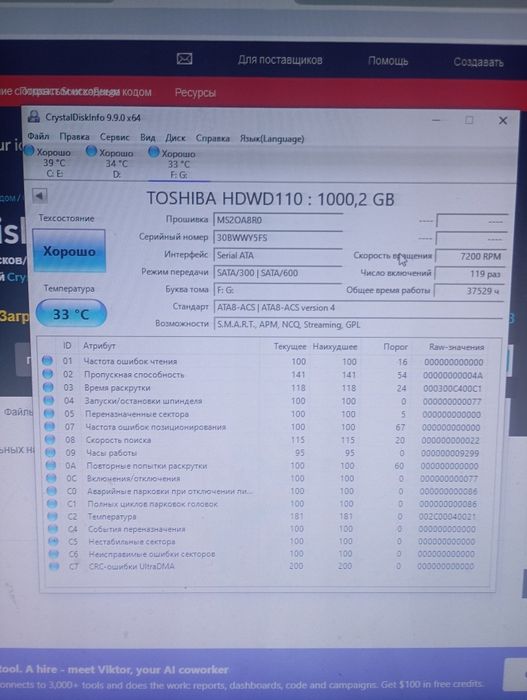Screen dimensions: 527x700
Task: Click the raw value 000300C400C1
Action: pyautogui.click(x=452, y=389)
